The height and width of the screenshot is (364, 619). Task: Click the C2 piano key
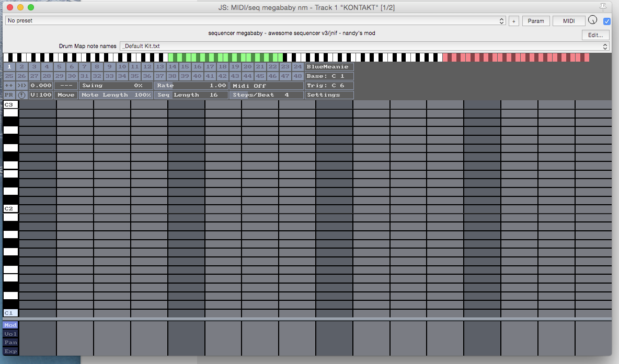10,208
